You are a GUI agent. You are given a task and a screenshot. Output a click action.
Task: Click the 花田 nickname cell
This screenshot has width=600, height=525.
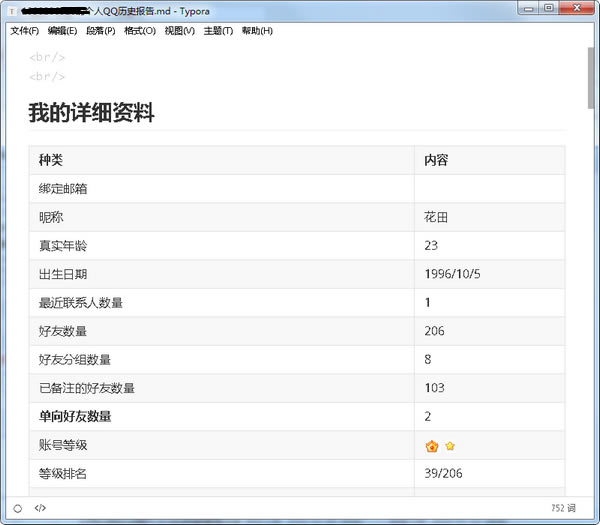click(435, 217)
